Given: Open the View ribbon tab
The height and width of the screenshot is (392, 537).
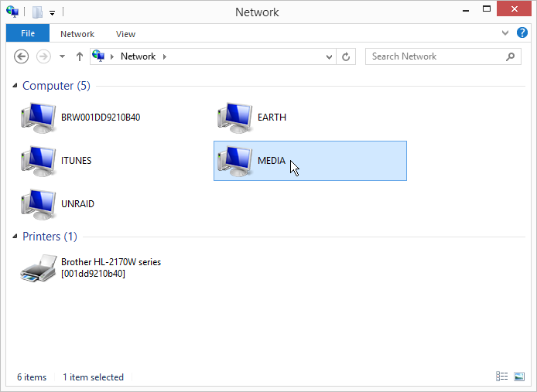Looking at the screenshot, I should [125, 34].
